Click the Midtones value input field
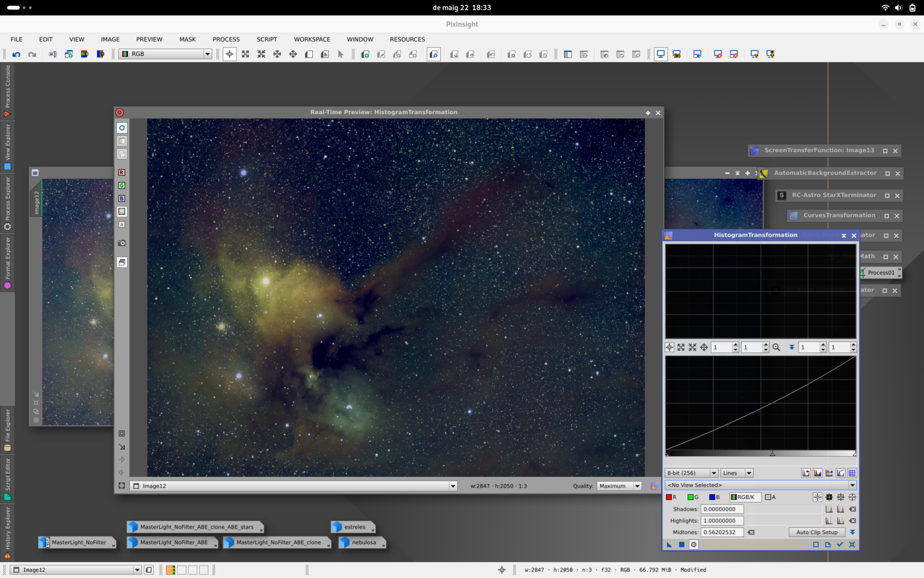 pos(722,532)
